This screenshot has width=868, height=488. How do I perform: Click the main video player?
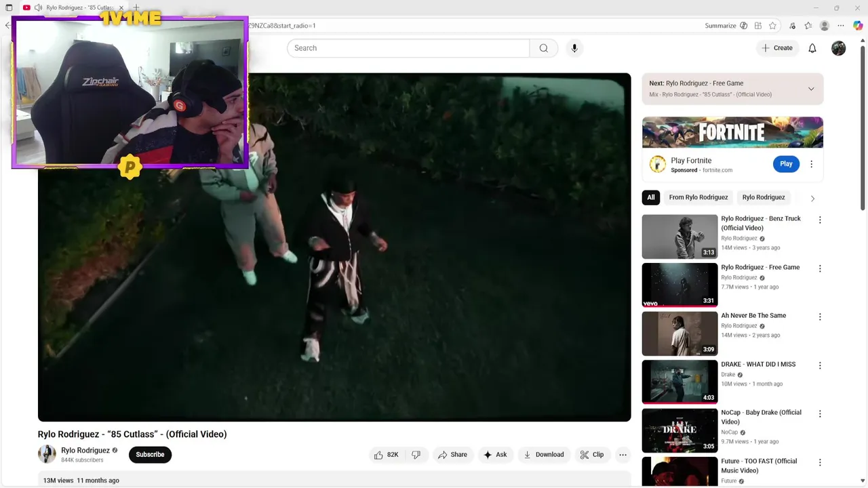pos(334,247)
